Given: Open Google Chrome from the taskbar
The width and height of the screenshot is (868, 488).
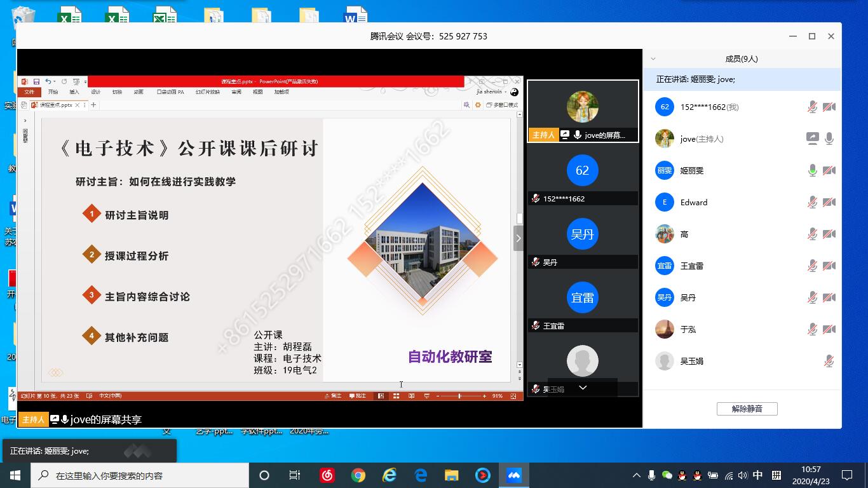Looking at the screenshot, I should pyautogui.click(x=358, y=475).
